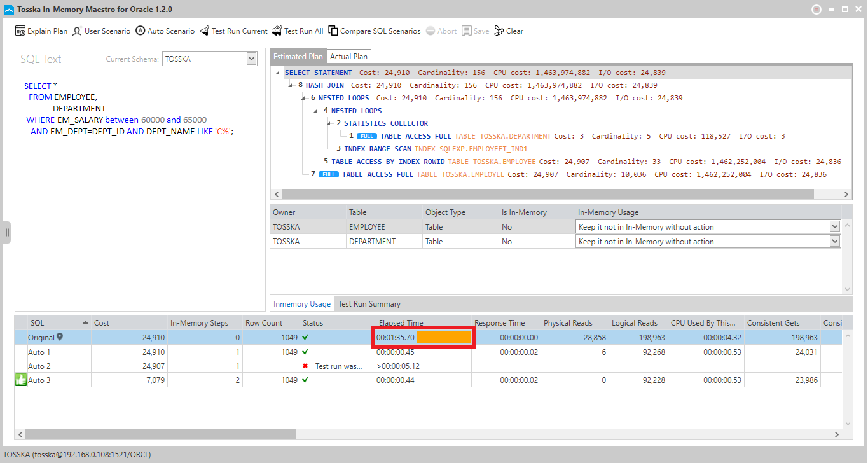Collapse step 4 NESTED LOOPS node

317,111
